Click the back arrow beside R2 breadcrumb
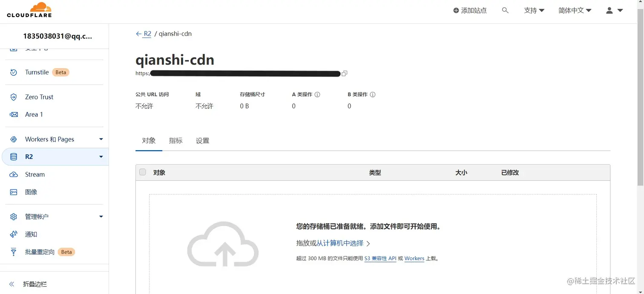Viewport: 644px width, 294px height. coord(138,34)
